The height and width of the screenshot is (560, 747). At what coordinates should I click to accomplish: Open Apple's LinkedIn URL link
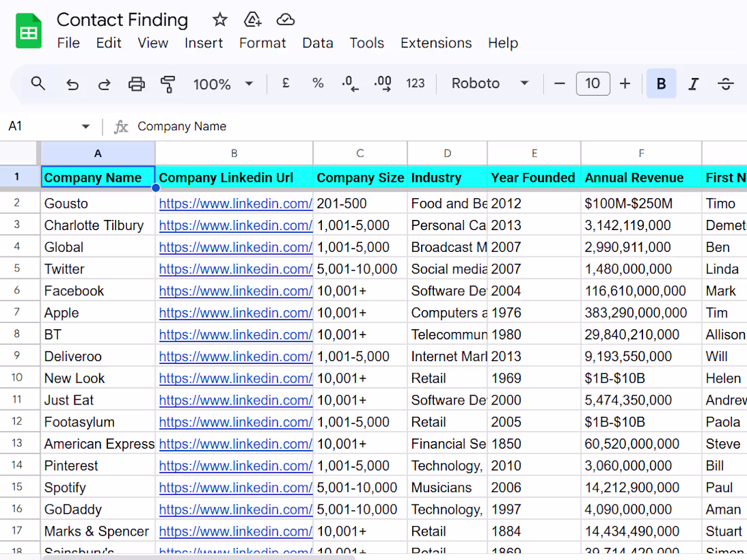(x=236, y=313)
